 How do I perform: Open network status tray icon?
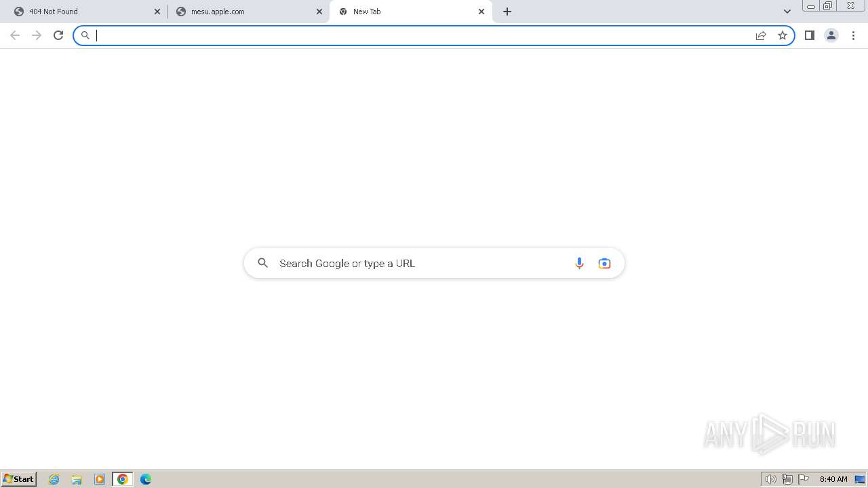(787, 479)
